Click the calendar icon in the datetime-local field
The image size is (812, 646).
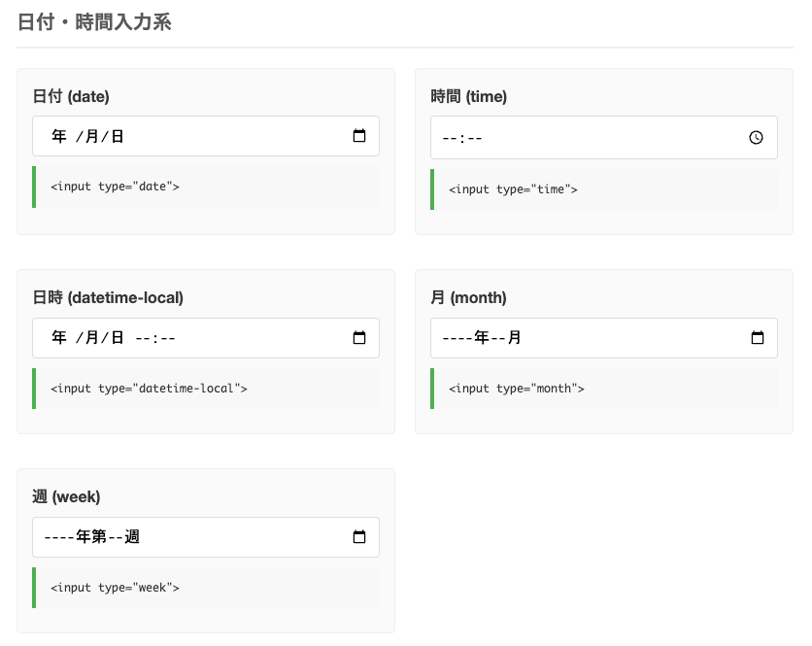[x=358, y=338]
